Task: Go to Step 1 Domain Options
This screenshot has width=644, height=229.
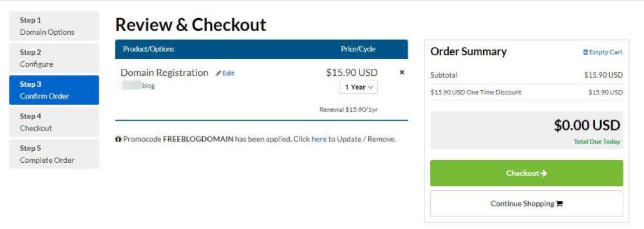Action: tap(54, 26)
